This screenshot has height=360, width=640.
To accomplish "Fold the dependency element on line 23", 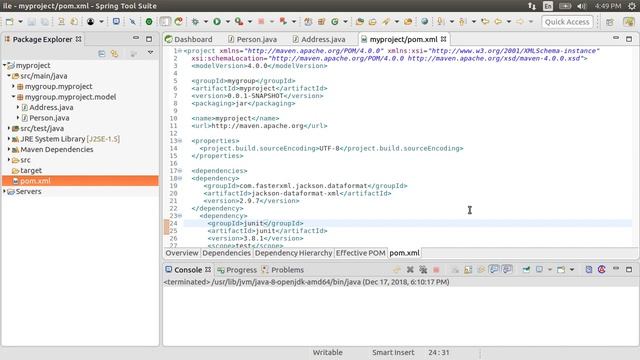I will tap(180, 216).
